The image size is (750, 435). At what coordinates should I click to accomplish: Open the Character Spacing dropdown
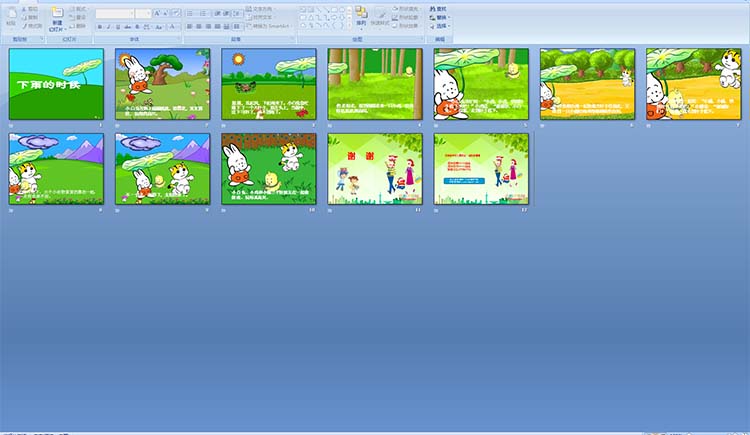click(x=147, y=27)
